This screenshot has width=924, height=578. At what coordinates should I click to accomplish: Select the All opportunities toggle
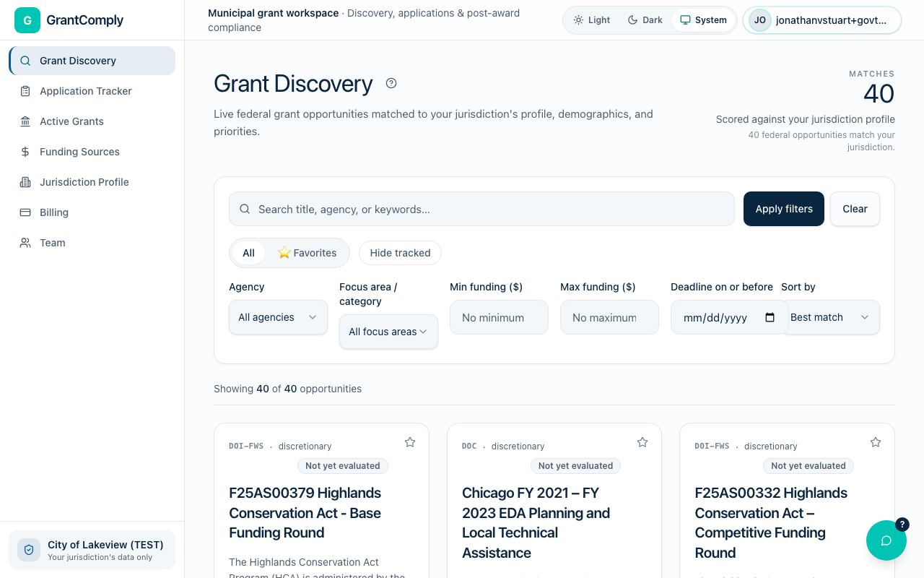pos(248,253)
